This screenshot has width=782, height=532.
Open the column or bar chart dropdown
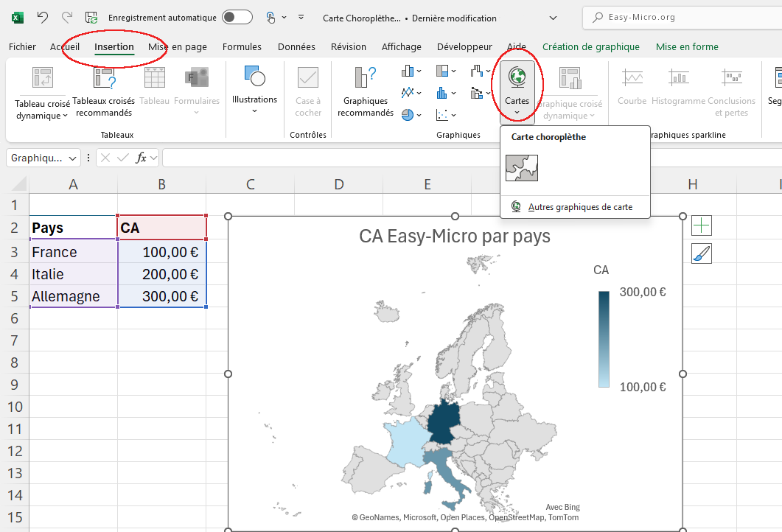click(x=411, y=71)
